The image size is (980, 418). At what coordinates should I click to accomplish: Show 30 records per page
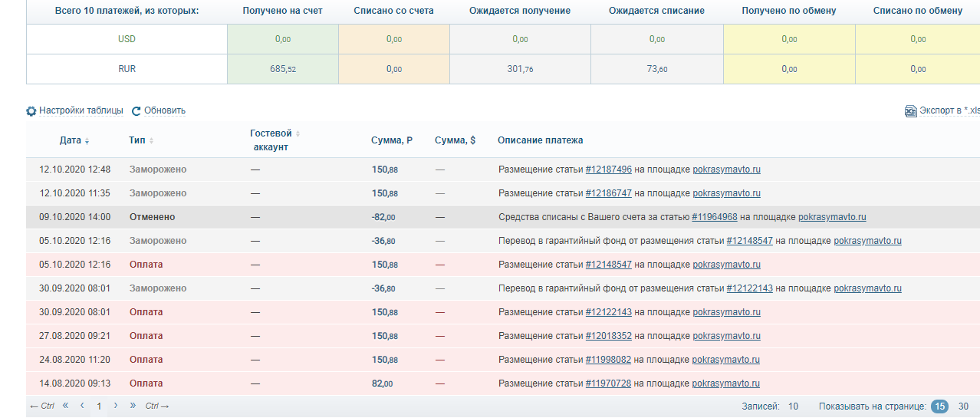[964, 406]
